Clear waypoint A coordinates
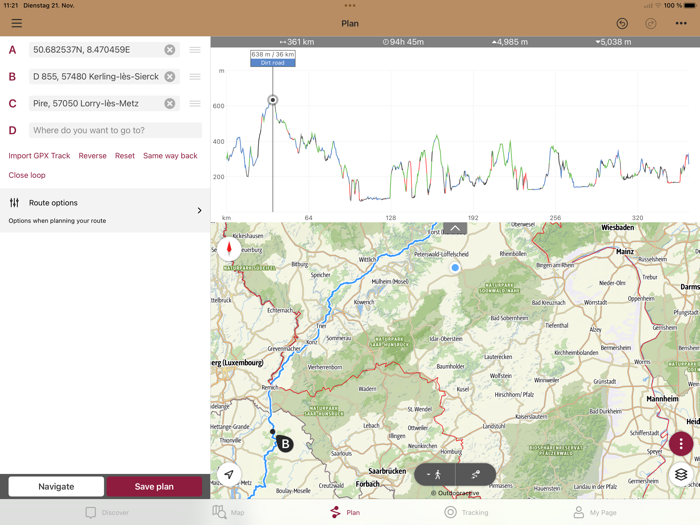Viewport: 700px width, 525px height. pos(170,50)
